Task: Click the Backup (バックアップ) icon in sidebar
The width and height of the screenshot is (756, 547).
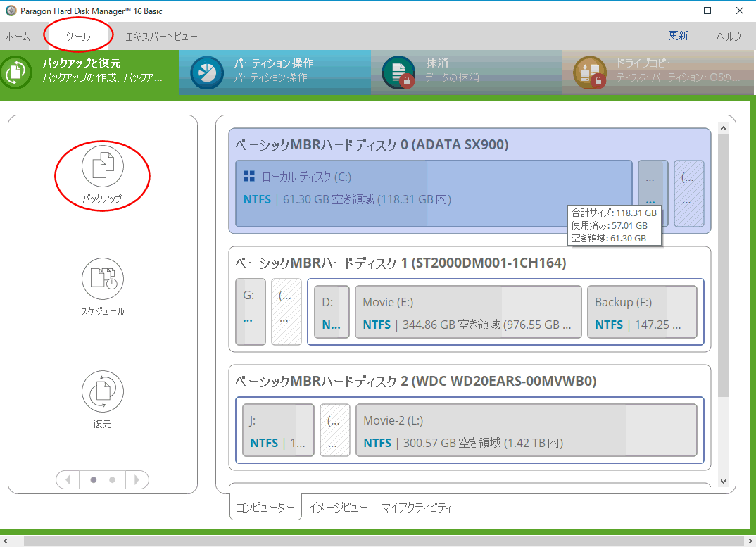Action: pos(102,168)
